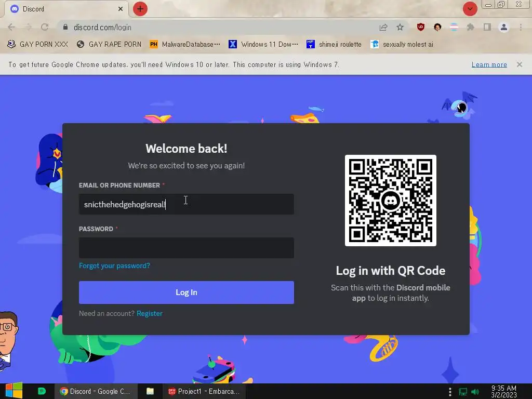Click the Email or Phone Number field
The image size is (532, 399).
tap(187, 204)
